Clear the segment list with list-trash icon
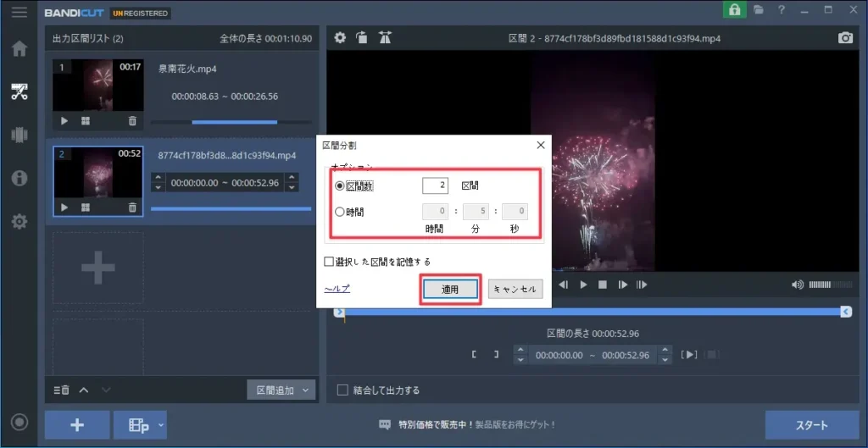868x448 pixels. pyautogui.click(x=61, y=390)
